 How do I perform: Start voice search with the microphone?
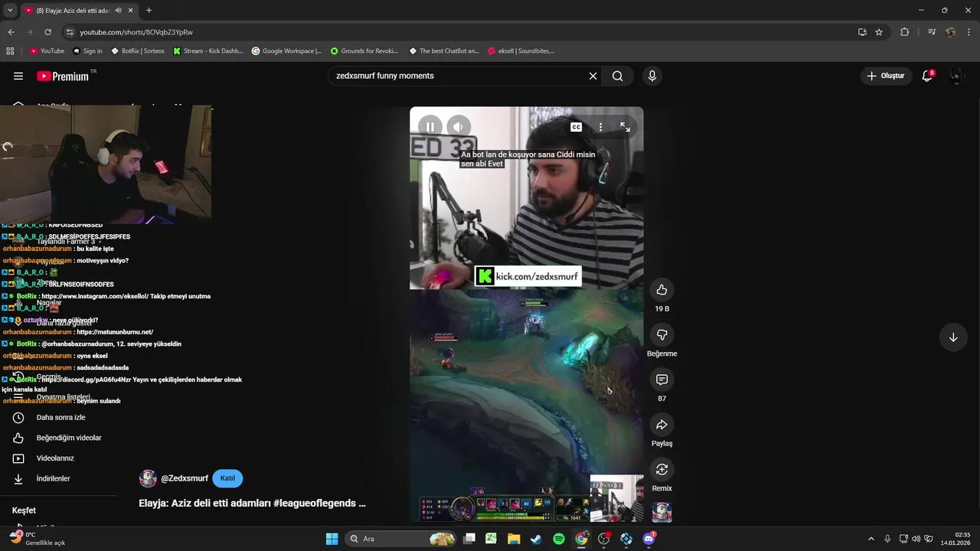point(652,76)
